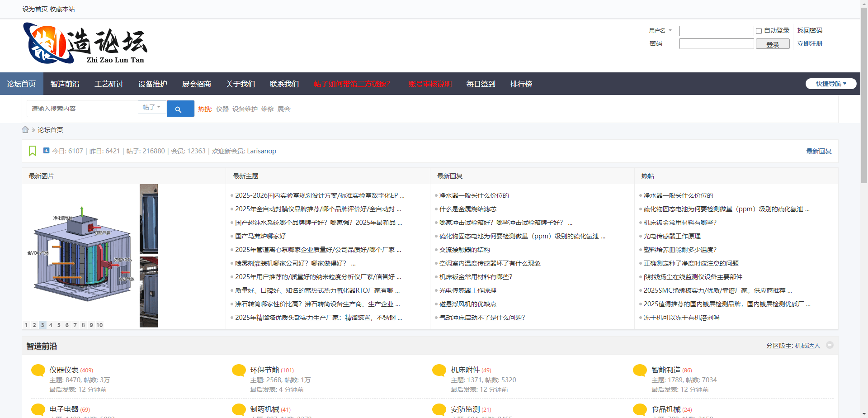The image size is (868, 418).
Task: Go to 每日签到 in navigation bar
Action: (x=481, y=84)
